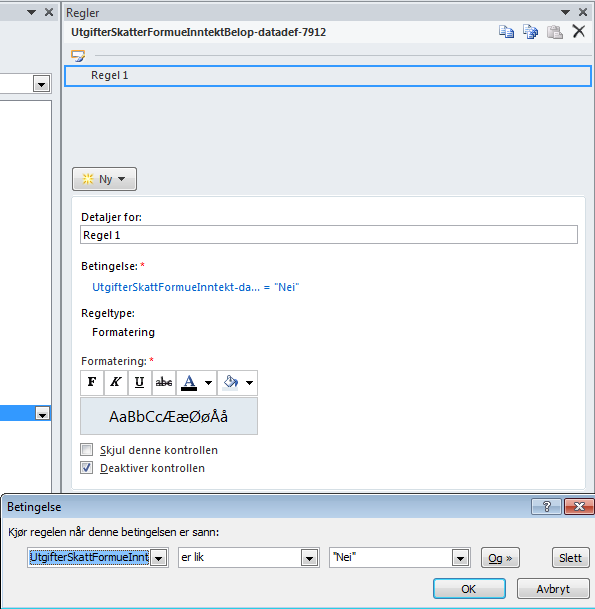This screenshot has height=609, width=595.
Task: Delete rule using the X icon
Action: click(579, 31)
